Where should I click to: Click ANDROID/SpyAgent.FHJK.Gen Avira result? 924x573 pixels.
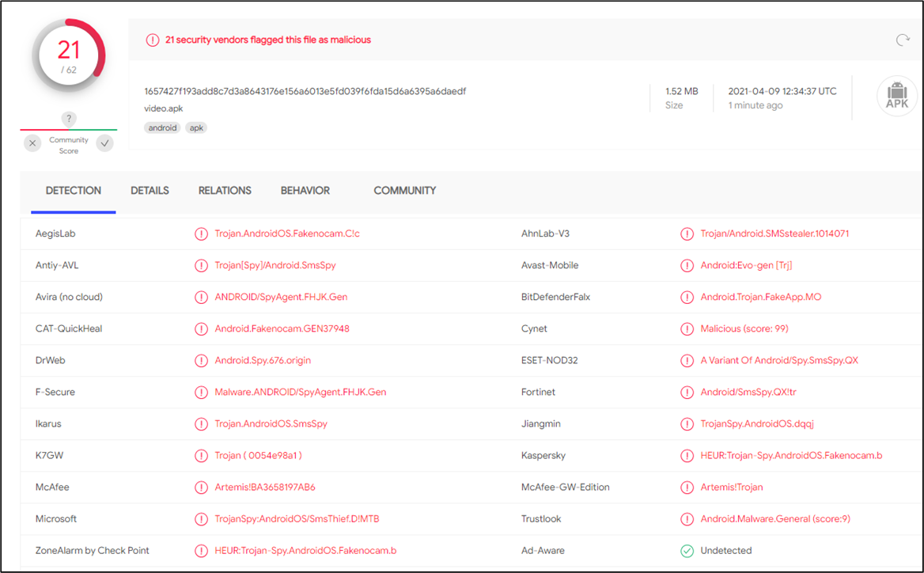click(281, 297)
